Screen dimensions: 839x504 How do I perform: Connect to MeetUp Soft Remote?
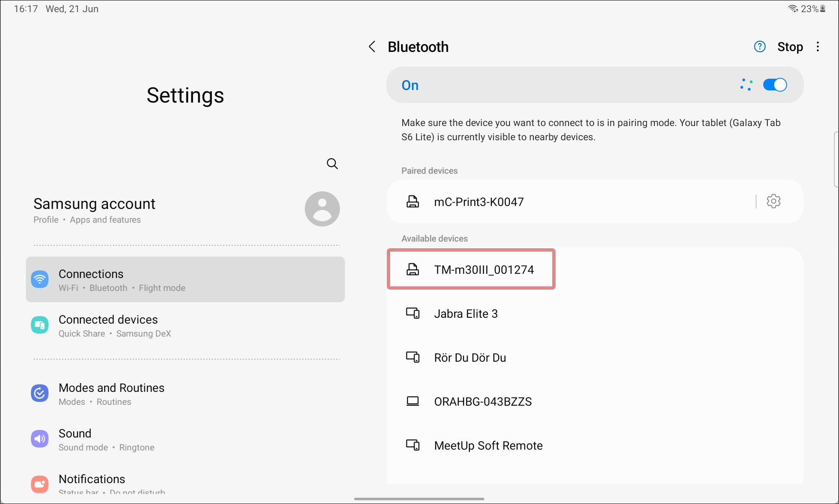click(x=595, y=445)
